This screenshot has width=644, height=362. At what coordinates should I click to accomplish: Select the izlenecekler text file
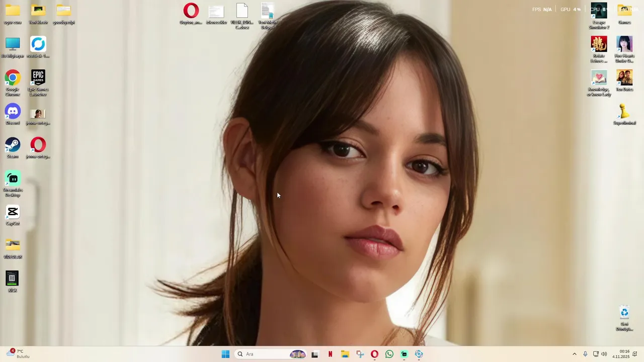pyautogui.click(x=216, y=15)
